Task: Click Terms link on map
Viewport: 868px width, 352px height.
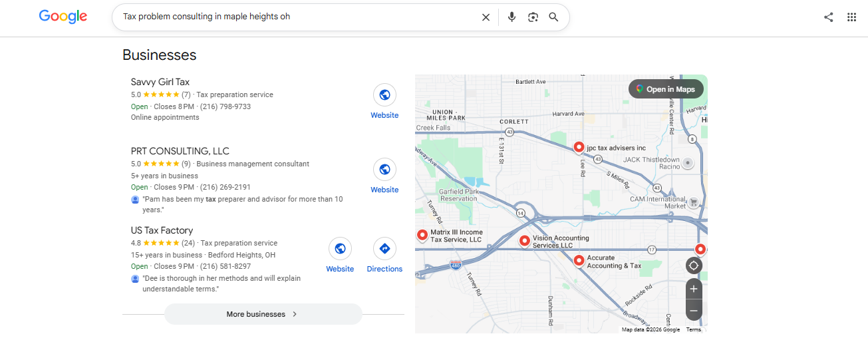Action: 694,329
